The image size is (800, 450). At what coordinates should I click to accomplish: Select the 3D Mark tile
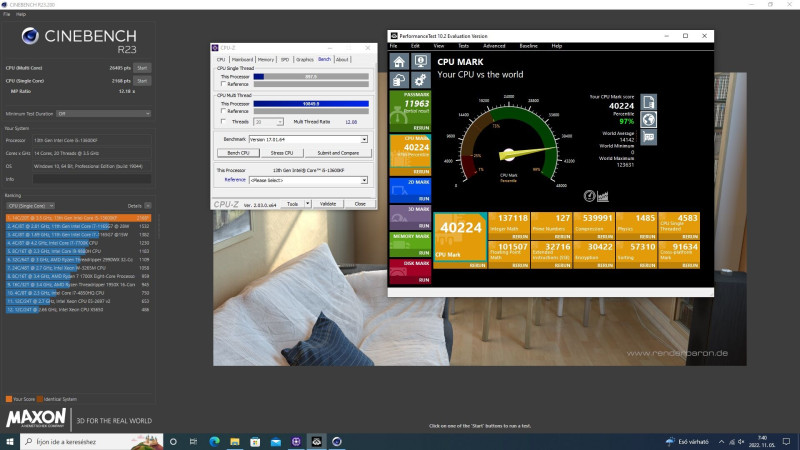point(410,217)
